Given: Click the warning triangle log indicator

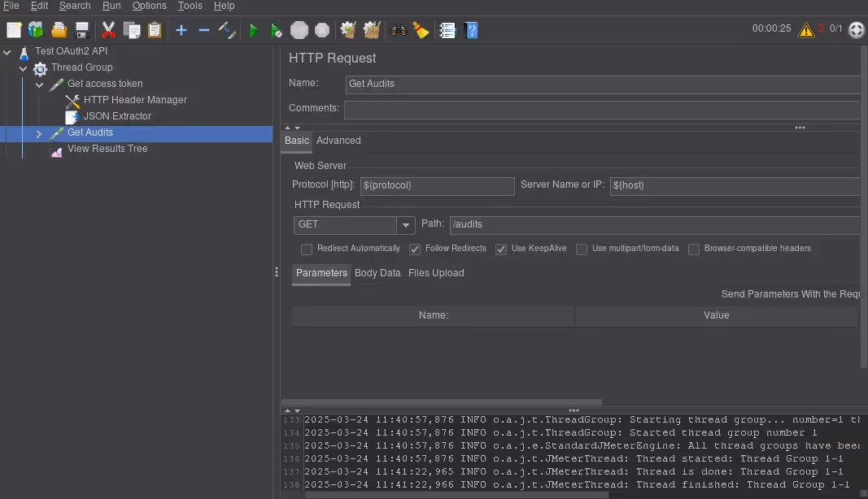Looking at the screenshot, I should click(x=806, y=30).
